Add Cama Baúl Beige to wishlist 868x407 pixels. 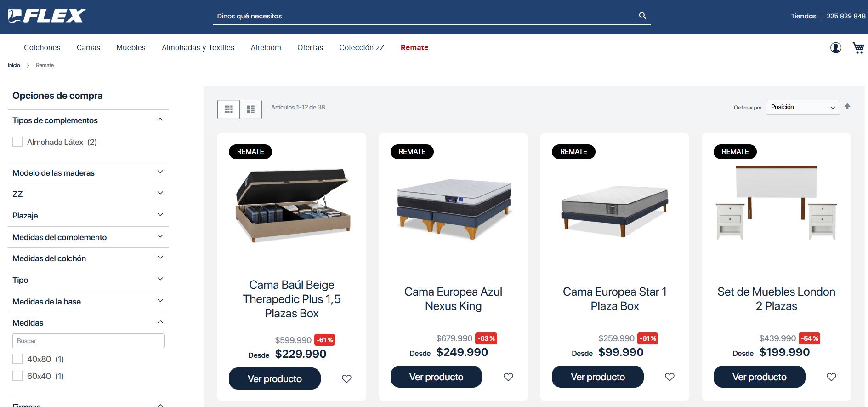tap(346, 379)
